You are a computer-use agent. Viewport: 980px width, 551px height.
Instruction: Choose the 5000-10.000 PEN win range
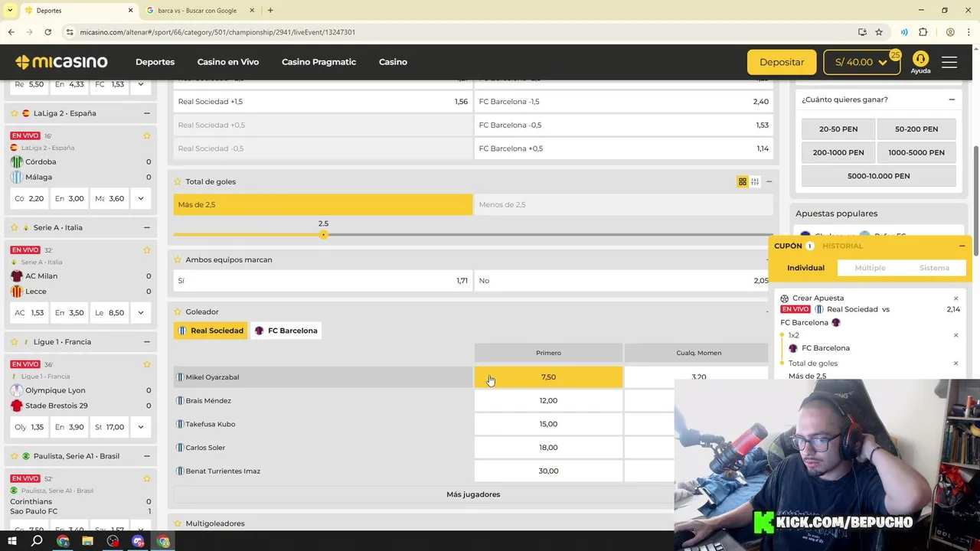coord(878,176)
